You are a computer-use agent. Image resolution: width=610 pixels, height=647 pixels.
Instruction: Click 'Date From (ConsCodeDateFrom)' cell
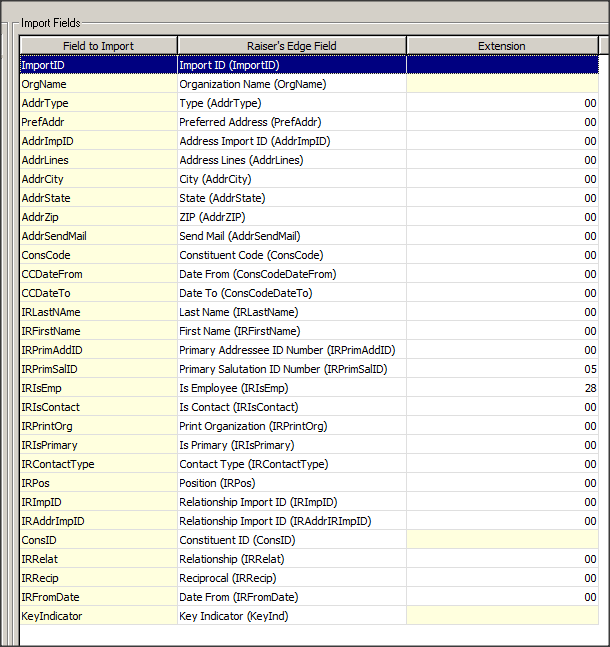click(x=292, y=274)
